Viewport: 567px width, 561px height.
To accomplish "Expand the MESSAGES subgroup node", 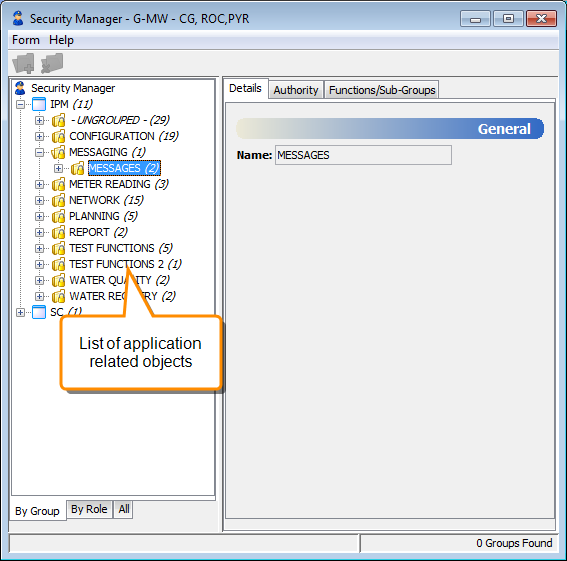I will [x=58, y=169].
